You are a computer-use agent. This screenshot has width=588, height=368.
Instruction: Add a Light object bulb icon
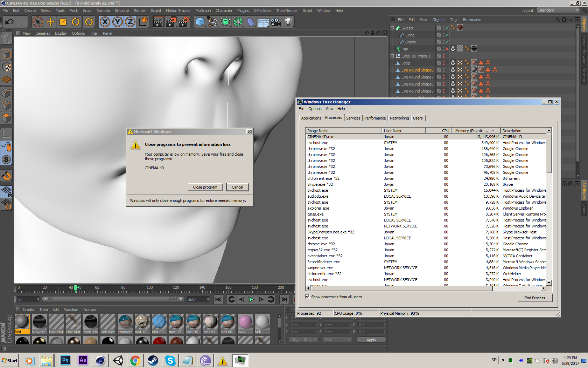pos(288,22)
